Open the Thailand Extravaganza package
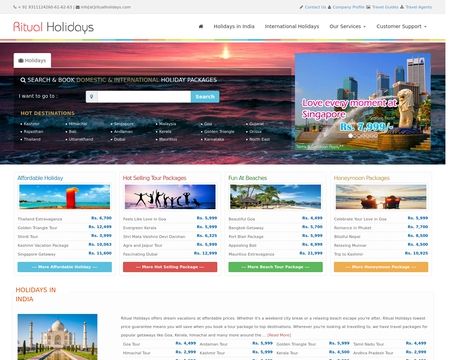 click(40, 219)
